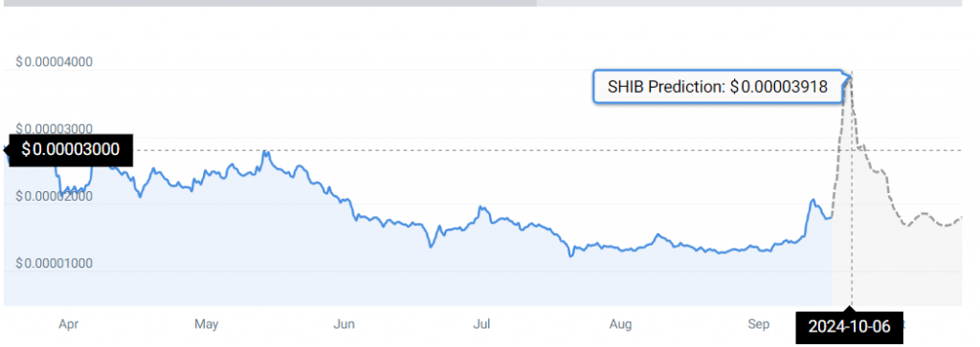
Task: Click the dashed prediction line at right edge
Action: [959, 218]
